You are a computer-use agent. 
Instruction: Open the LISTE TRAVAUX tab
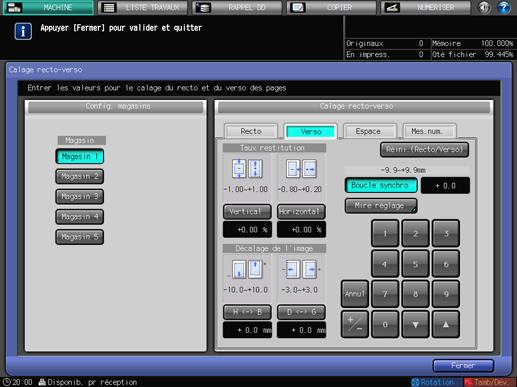coord(143,7)
